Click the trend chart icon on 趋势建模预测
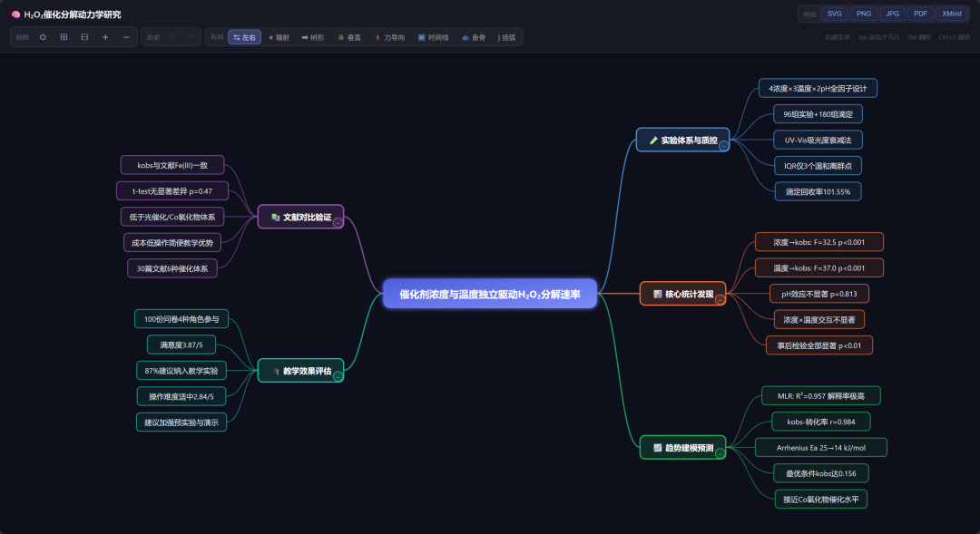Image resolution: width=980 pixels, height=534 pixels. click(657, 448)
